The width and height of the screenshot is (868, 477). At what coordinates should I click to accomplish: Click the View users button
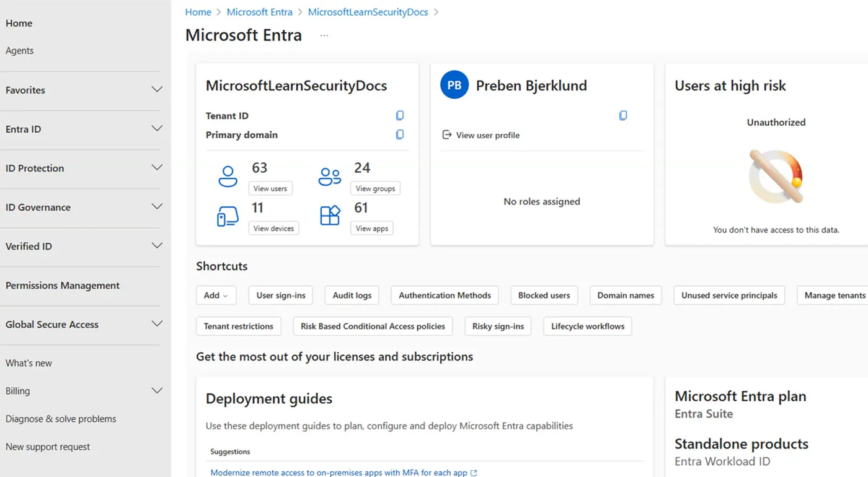pos(270,188)
